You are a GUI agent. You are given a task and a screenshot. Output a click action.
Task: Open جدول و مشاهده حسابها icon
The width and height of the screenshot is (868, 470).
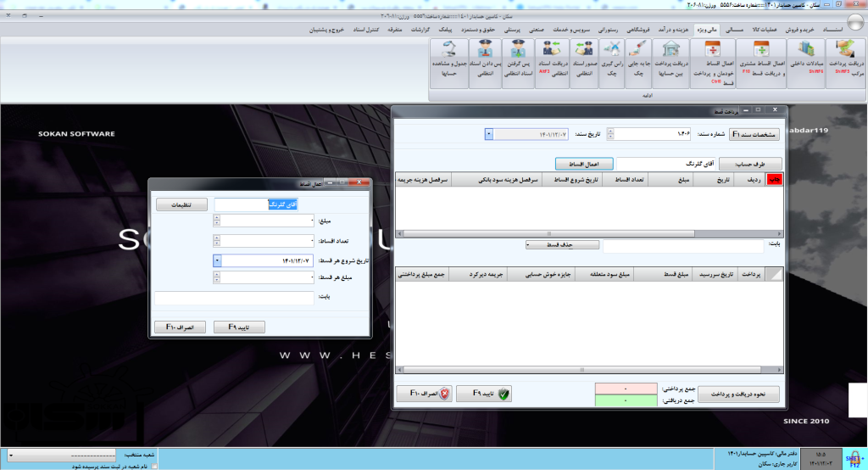[449, 63]
